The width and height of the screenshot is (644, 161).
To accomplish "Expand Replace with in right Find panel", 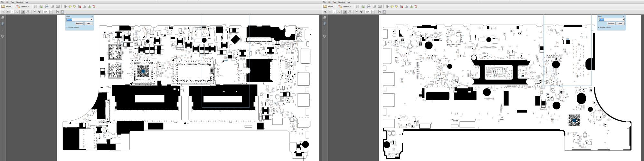I will (x=605, y=27).
